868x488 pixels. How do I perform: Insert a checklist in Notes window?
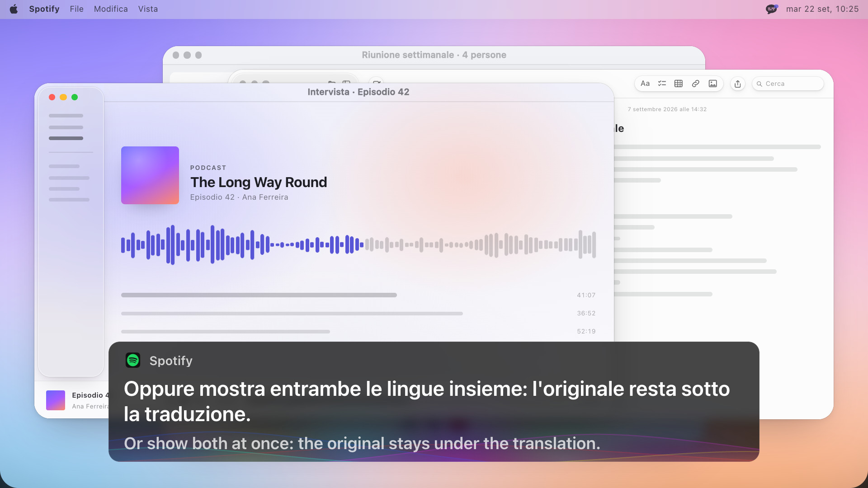[662, 84]
